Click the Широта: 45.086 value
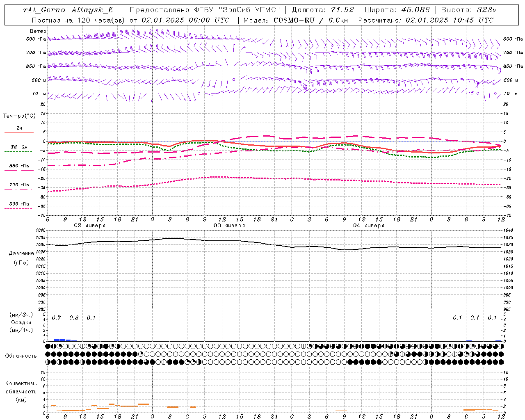This screenshot has height=420, width=525. point(397,10)
